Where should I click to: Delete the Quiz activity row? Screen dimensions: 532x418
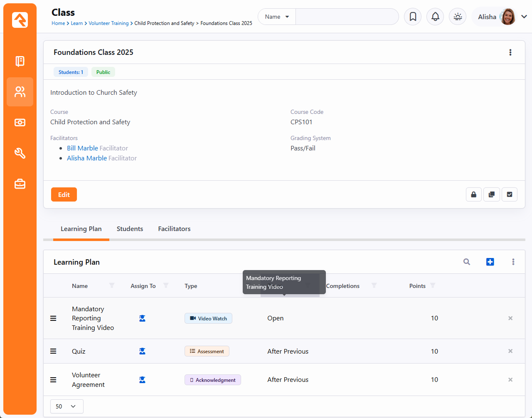pyautogui.click(x=510, y=351)
